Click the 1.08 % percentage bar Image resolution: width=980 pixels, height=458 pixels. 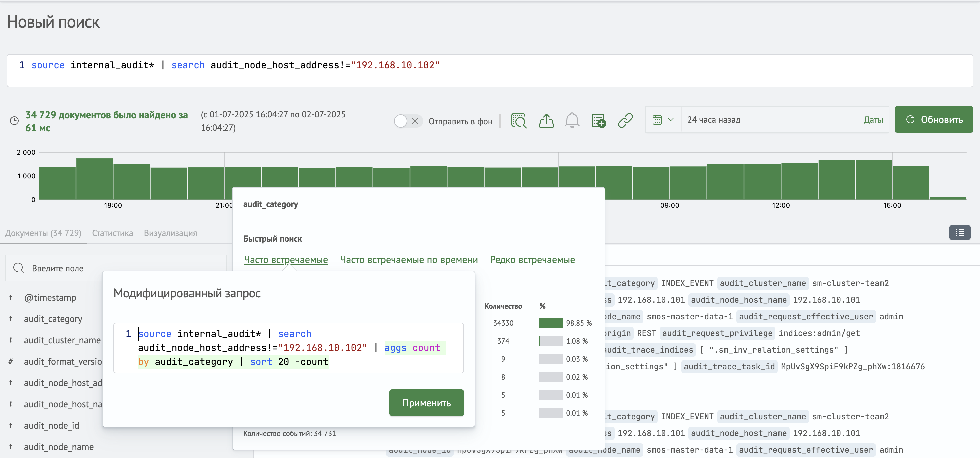click(550, 341)
